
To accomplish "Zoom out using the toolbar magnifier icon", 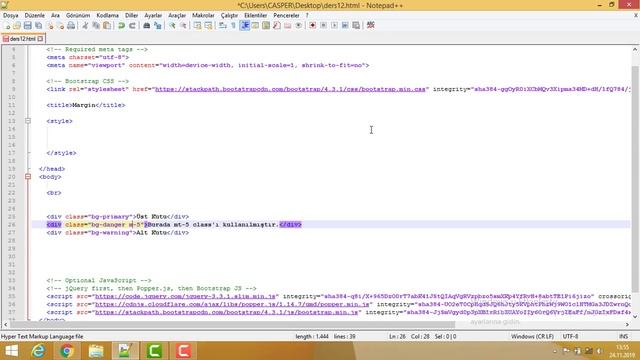I will pos(183,25).
